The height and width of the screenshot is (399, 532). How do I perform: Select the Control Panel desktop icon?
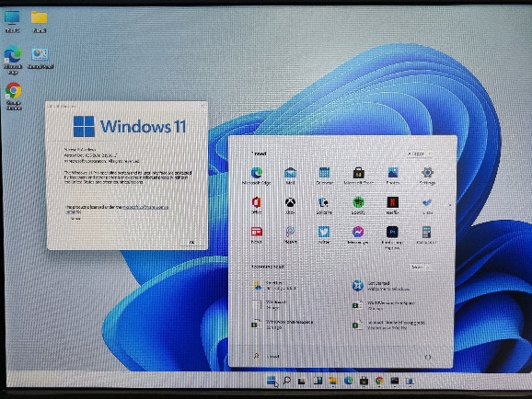40,58
